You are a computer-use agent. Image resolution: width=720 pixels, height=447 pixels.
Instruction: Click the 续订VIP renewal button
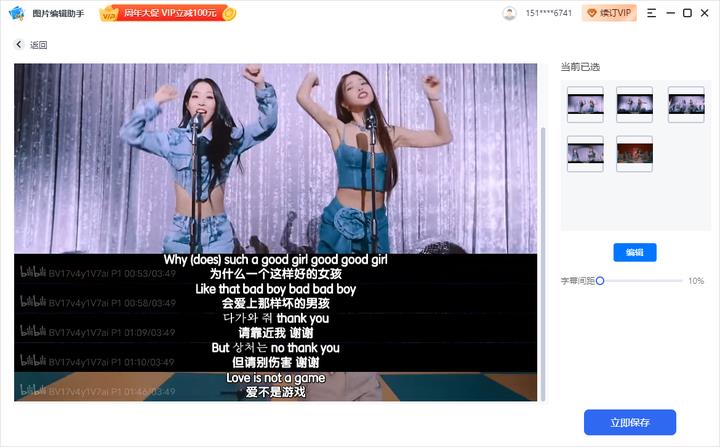click(609, 13)
